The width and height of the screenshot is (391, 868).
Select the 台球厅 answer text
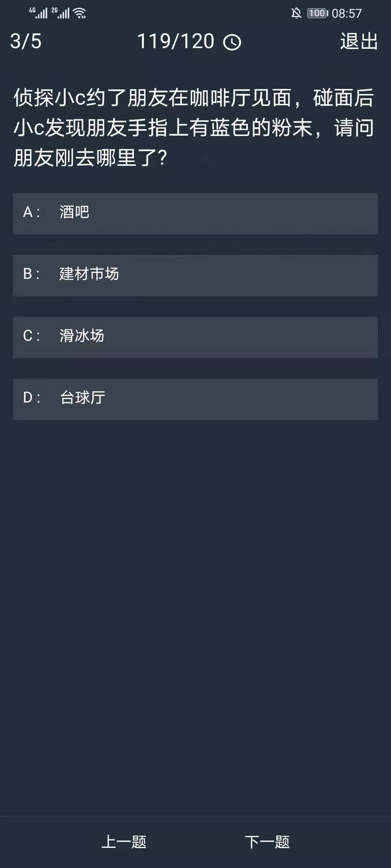[83, 398]
